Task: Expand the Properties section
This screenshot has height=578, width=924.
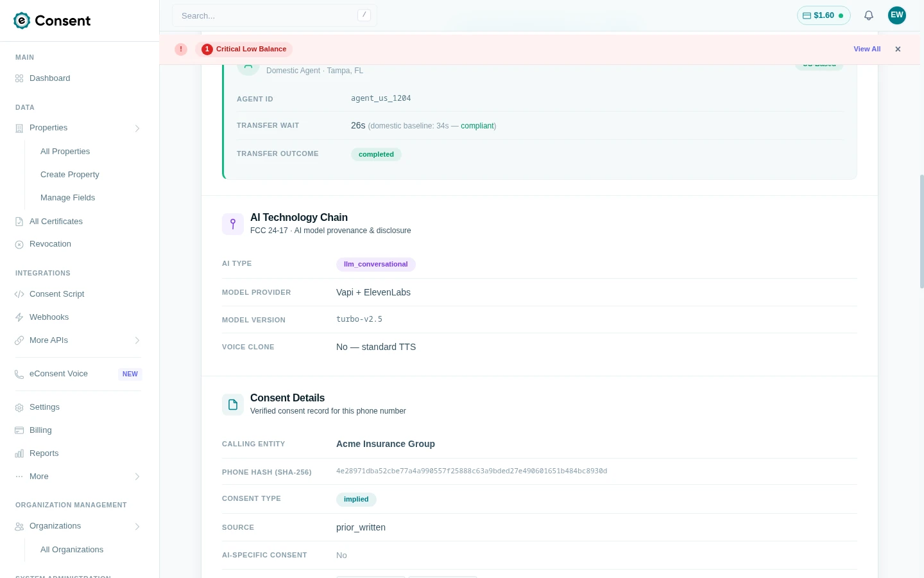Action: pos(137,128)
